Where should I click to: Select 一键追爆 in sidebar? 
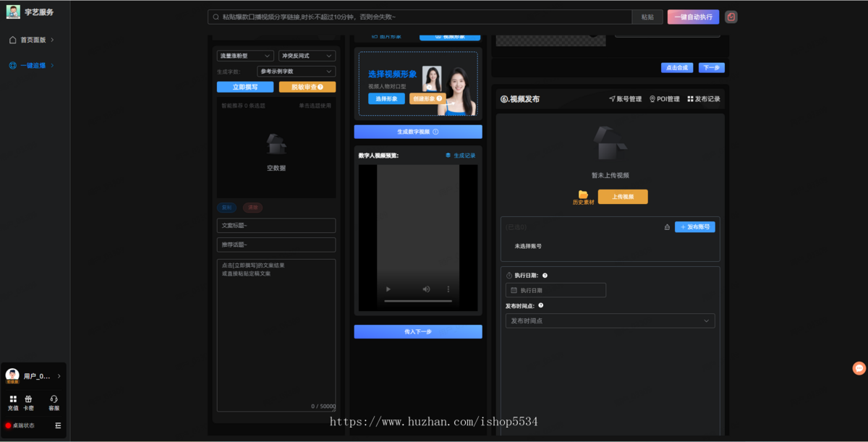click(x=32, y=65)
